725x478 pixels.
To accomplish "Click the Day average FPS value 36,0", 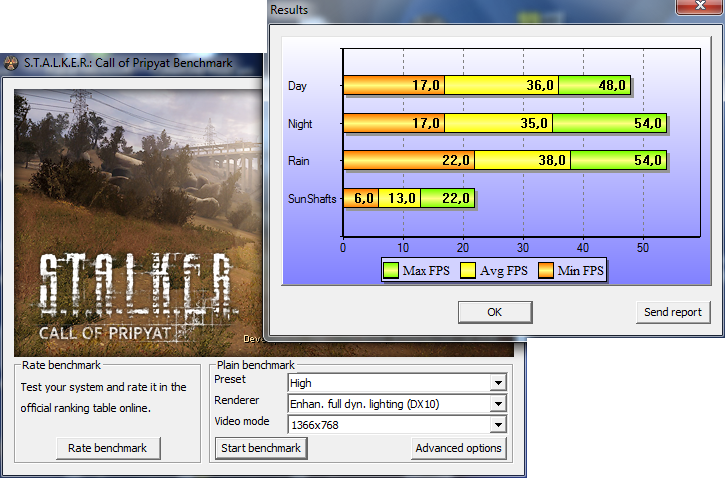I will click(540, 85).
